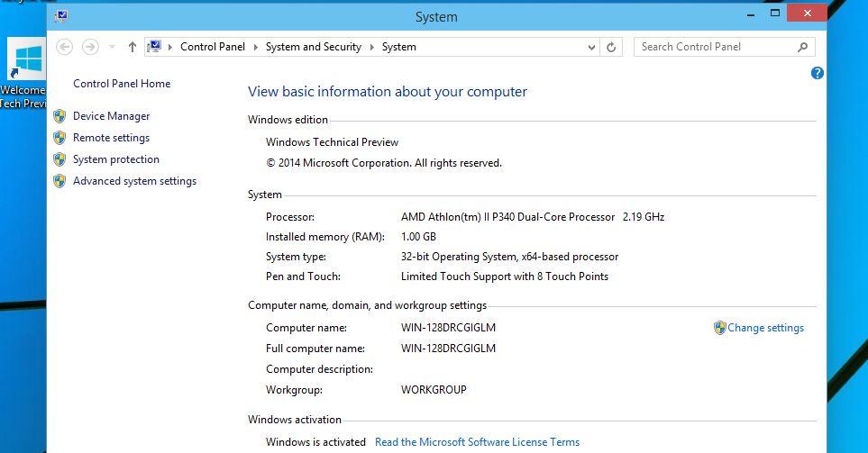
Task: Click the shield icon beside Remote settings
Action: 59,138
